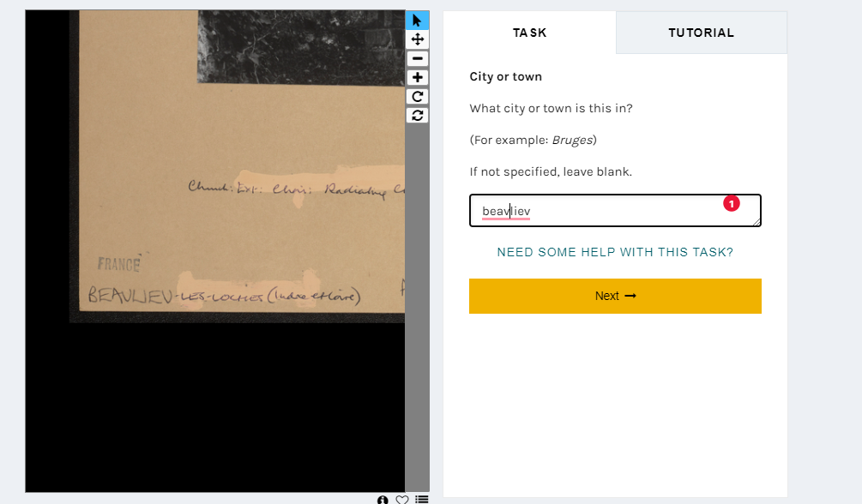Switch to the TASK tab
Viewport: 862px width, 504px height.
coord(529,33)
